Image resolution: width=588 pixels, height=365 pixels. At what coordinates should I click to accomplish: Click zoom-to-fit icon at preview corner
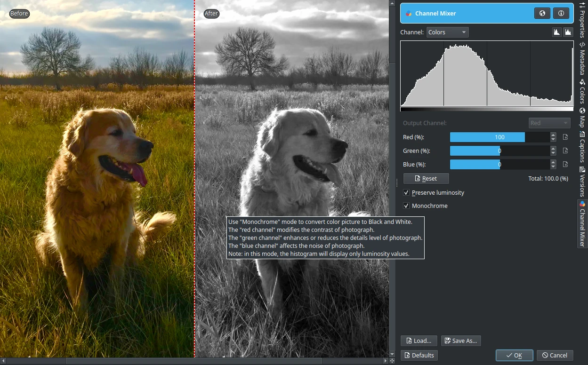pos(392,361)
